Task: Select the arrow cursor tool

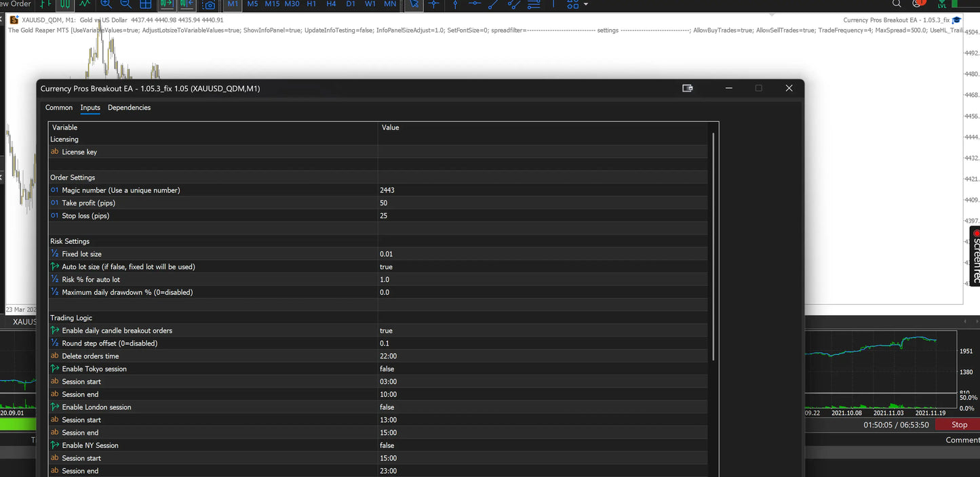Action: coord(414,4)
